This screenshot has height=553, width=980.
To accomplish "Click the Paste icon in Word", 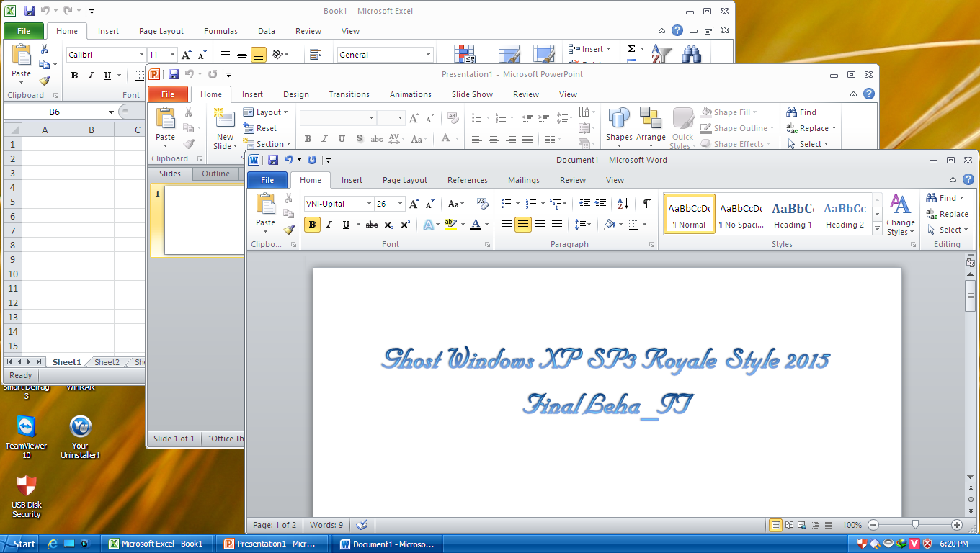I will tap(266, 204).
